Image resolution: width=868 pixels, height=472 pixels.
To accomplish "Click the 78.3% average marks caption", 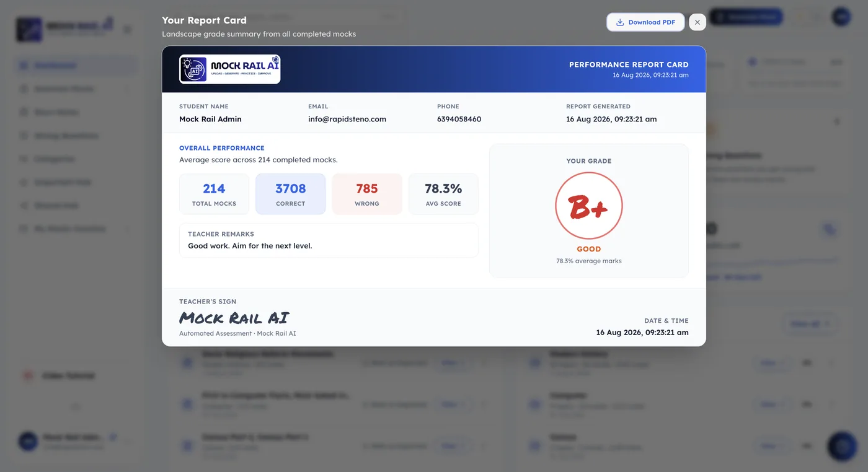I will (x=589, y=261).
